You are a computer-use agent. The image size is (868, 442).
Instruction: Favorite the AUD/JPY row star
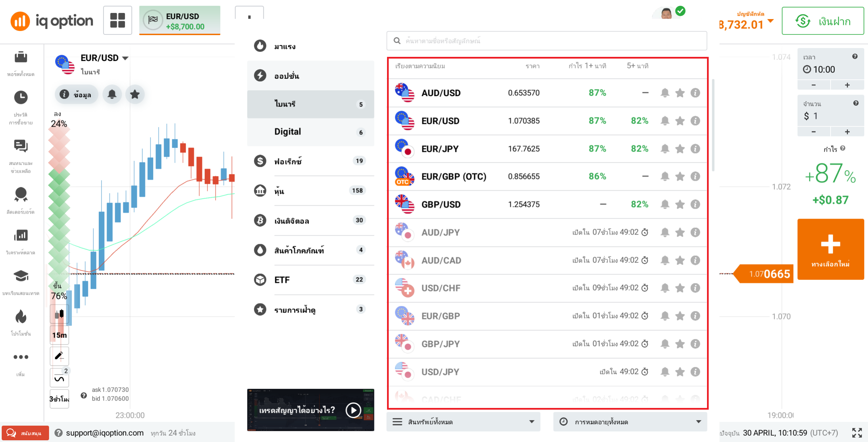click(x=680, y=232)
